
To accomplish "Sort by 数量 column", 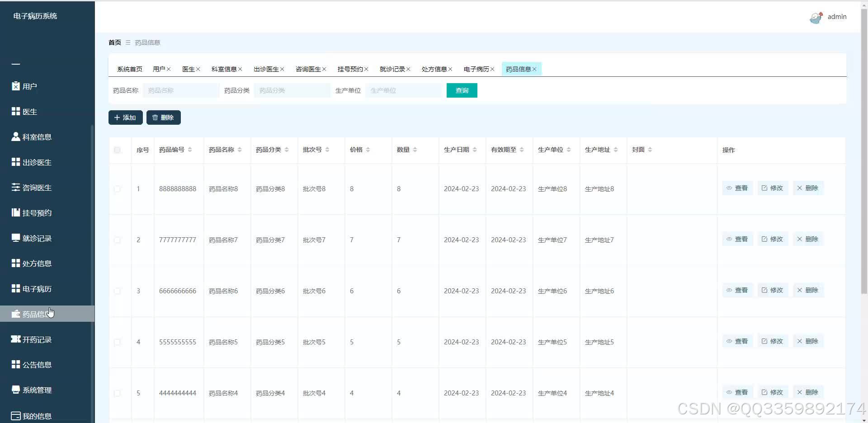I will click(x=415, y=150).
